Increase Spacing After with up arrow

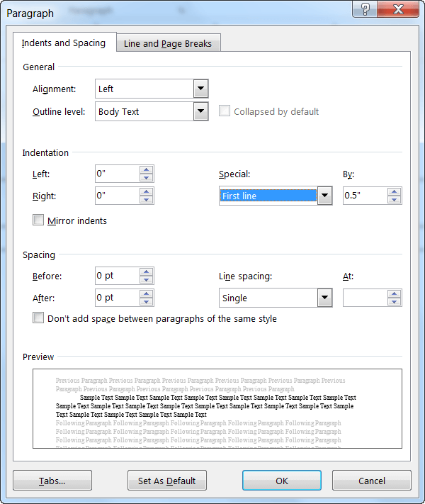click(147, 293)
